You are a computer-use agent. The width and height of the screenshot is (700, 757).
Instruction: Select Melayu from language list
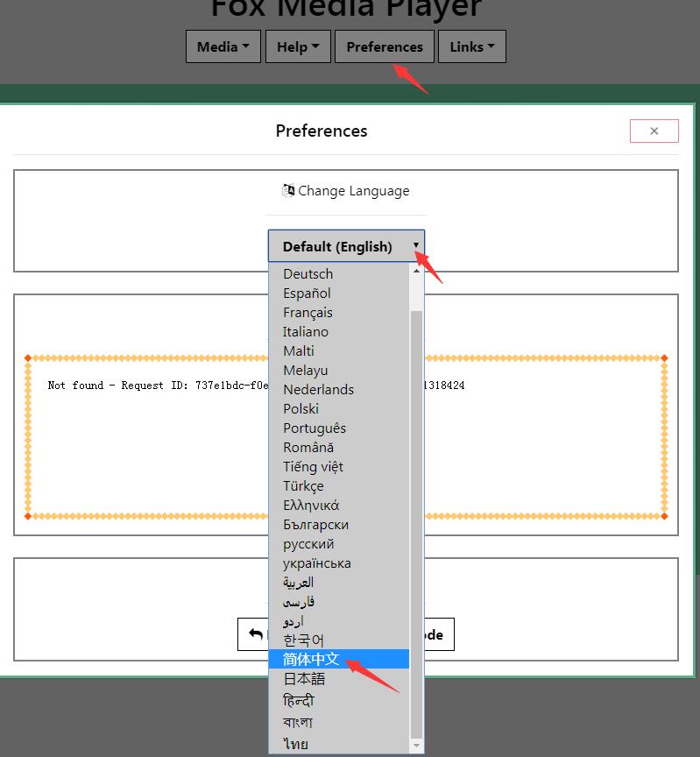338,371
